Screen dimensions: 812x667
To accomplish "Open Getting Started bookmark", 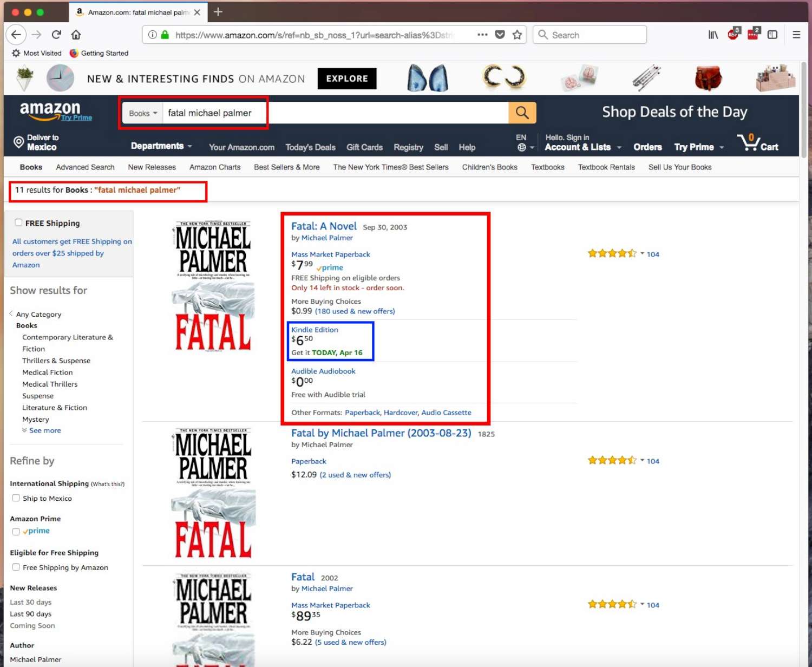I will (x=99, y=53).
